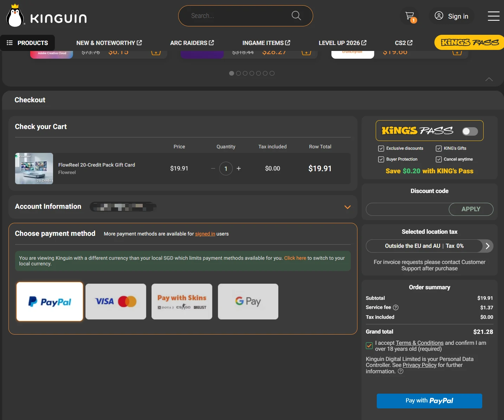Click the Pay with PayPal button

click(429, 401)
